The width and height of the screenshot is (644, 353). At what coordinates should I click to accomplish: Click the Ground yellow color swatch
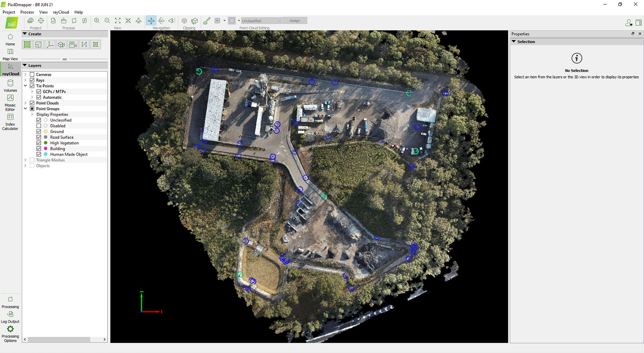point(45,132)
